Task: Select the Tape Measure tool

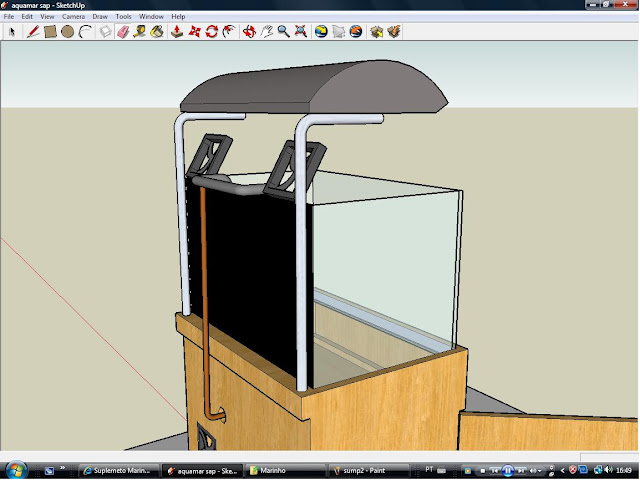Action: (x=140, y=32)
